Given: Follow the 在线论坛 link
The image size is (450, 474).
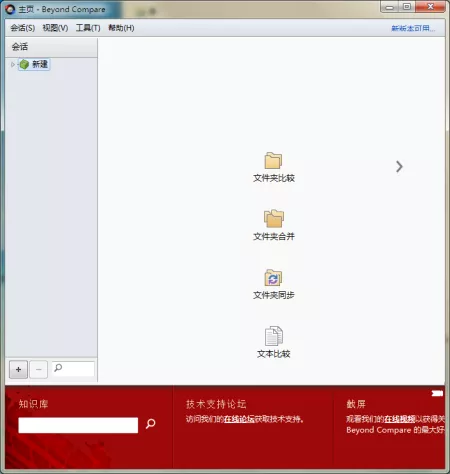Looking at the screenshot, I should point(239,419).
